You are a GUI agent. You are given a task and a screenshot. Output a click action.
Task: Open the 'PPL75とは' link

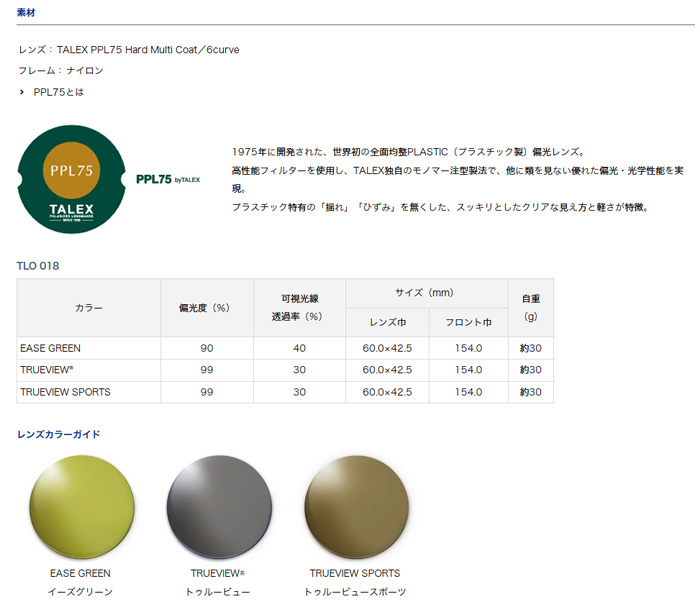[58, 92]
